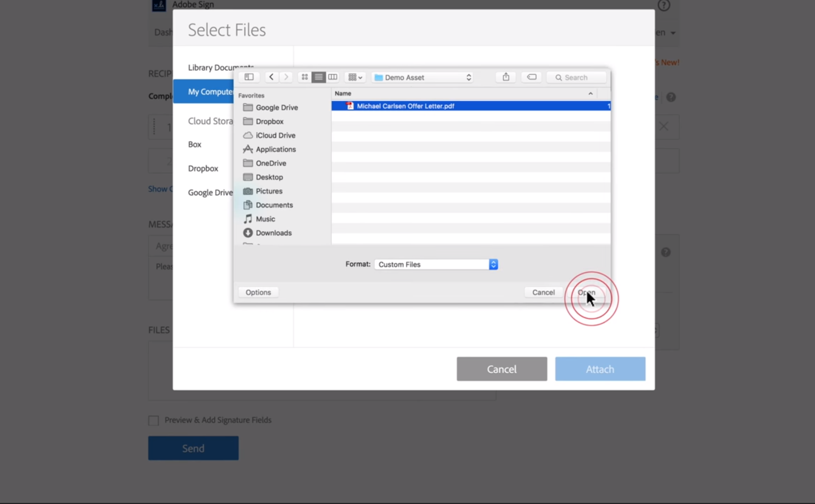Switch to column view

click(333, 77)
